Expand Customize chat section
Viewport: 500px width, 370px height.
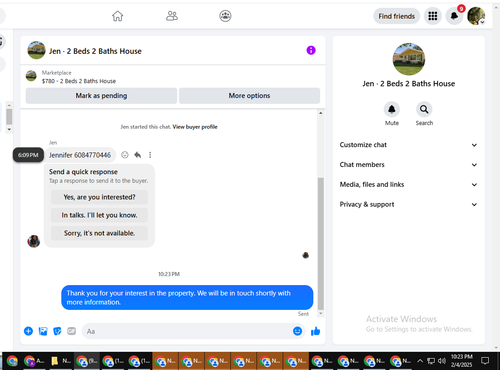coord(409,145)
